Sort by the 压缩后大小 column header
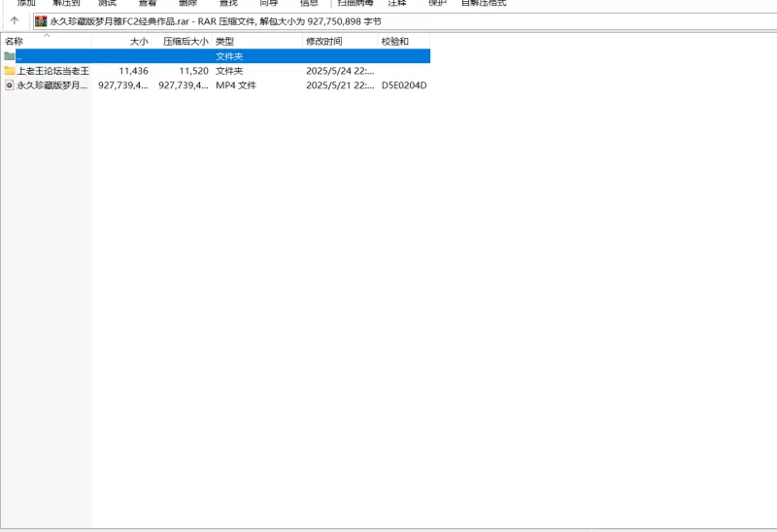 point(182,41)
